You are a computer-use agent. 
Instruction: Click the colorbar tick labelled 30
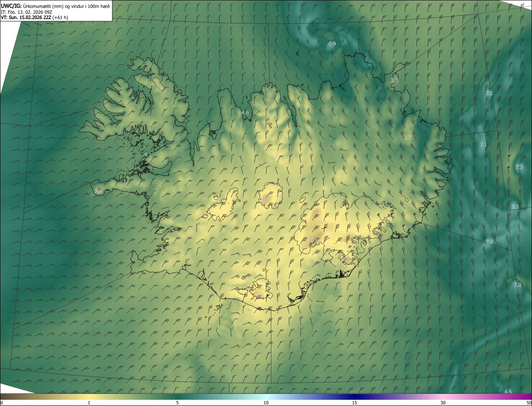[x=443, y=403]
